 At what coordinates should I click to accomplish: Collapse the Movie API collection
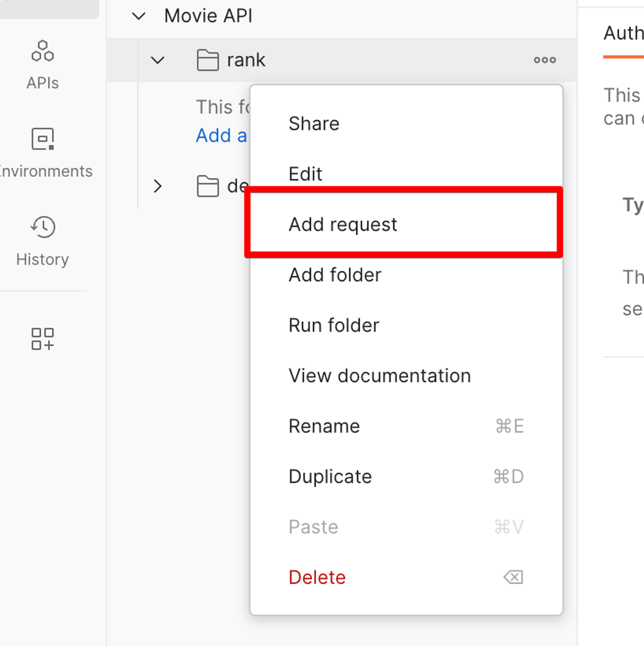coord(139,16)
